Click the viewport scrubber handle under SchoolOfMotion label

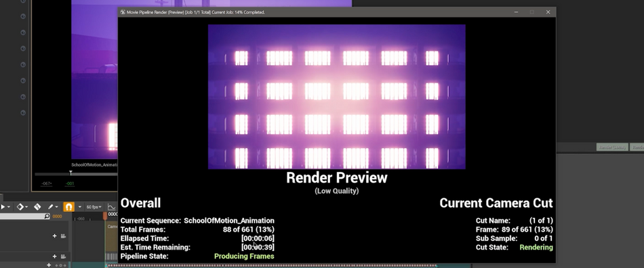(x=71, y=173)
